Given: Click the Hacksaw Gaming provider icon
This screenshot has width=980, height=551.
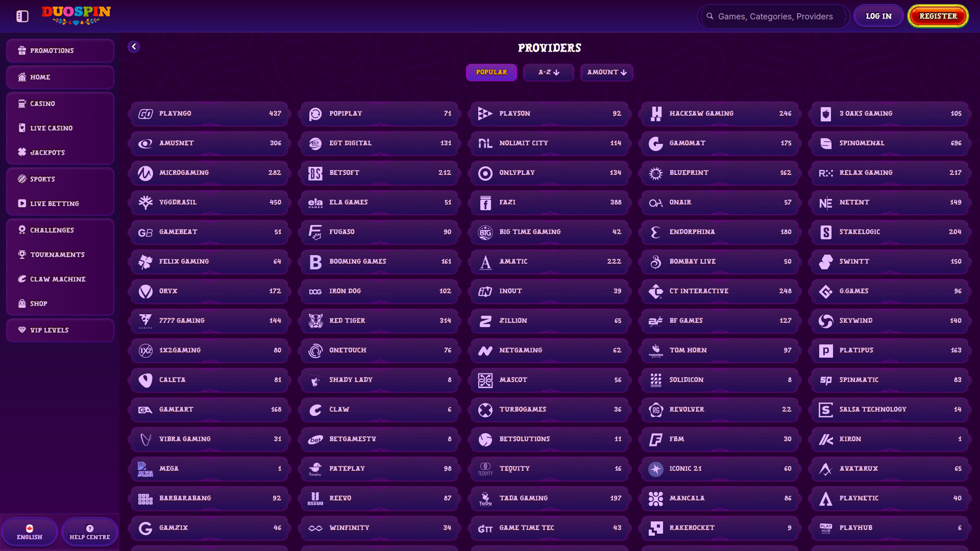Looking at the screenshot, I should point(656,114).
